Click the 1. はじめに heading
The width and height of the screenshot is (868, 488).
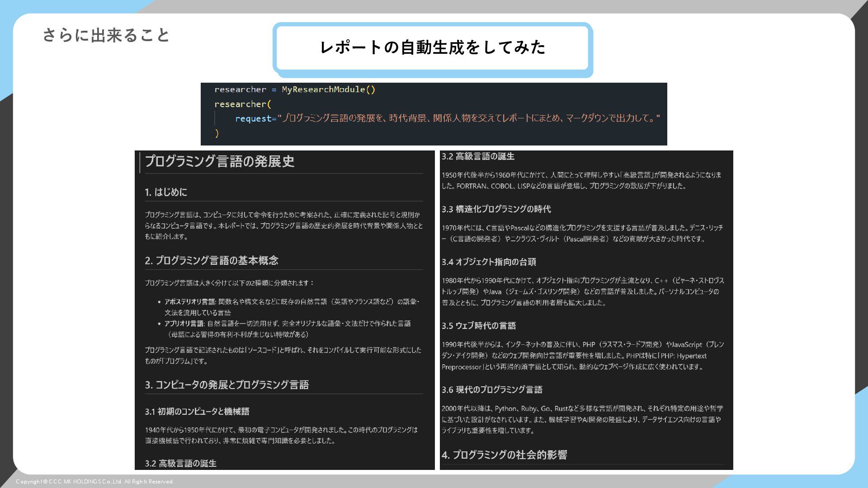click(166, 192)
